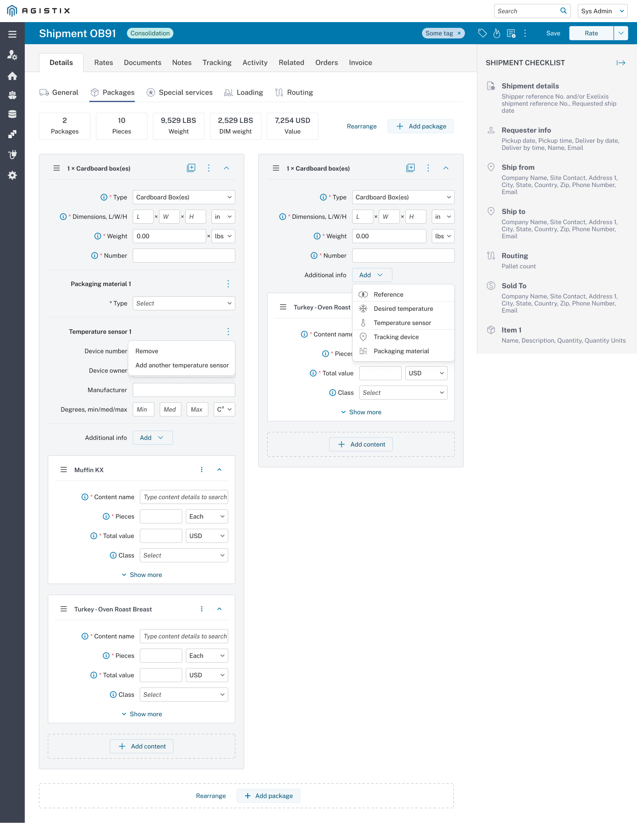Image resolution: width=637 pixels, height=840 pixels.
Task: Collapse the Muffin KX content section
Action: [219, 470]
